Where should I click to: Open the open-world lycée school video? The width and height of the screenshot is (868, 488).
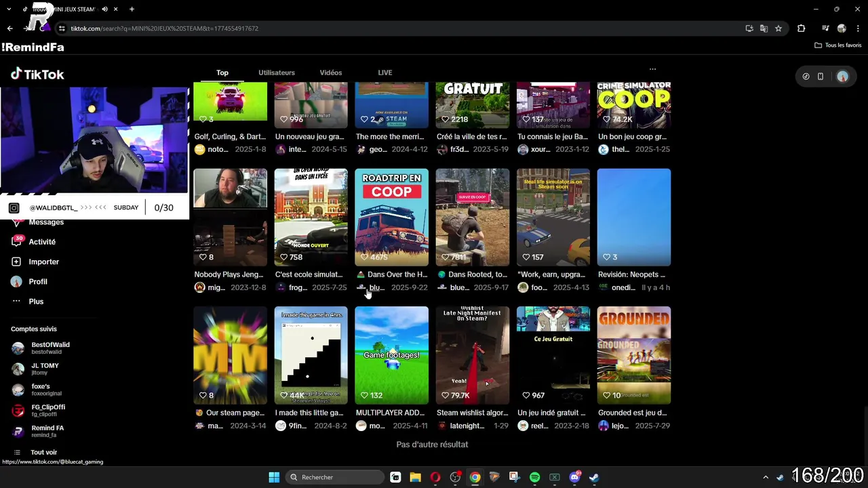click(311, 217)
